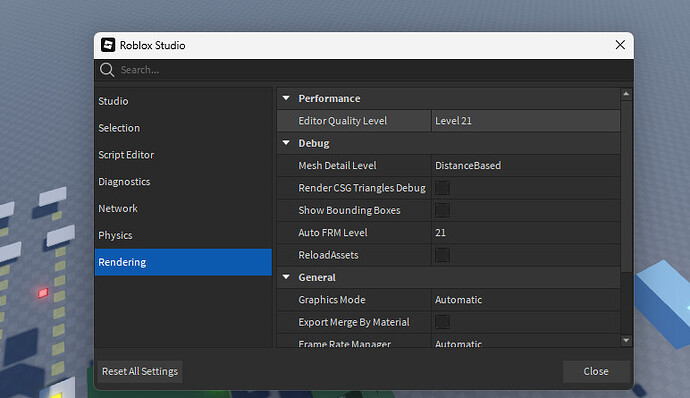
Task: Click Reset All Settings button
Action: (x=140, y=372)
